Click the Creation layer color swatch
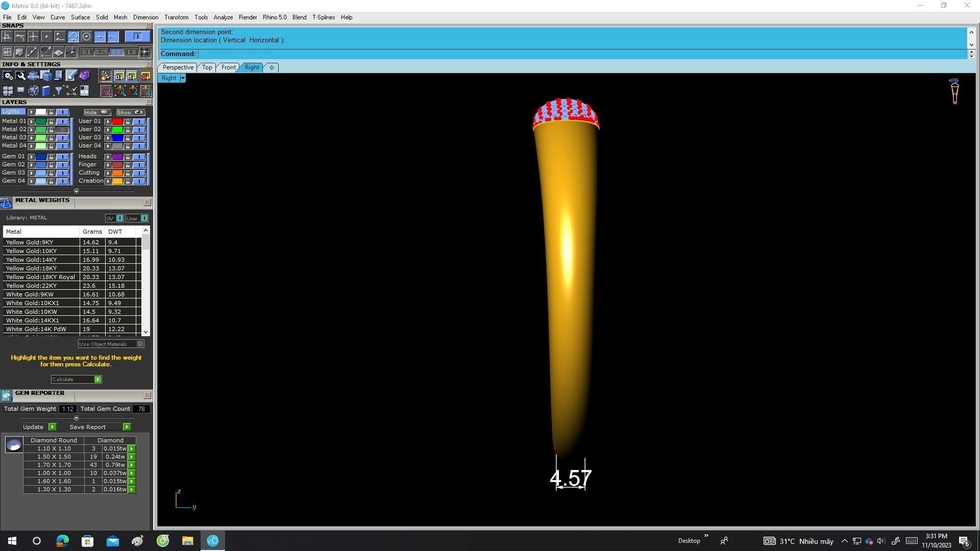Screen dimensions: 980x551 117,181
